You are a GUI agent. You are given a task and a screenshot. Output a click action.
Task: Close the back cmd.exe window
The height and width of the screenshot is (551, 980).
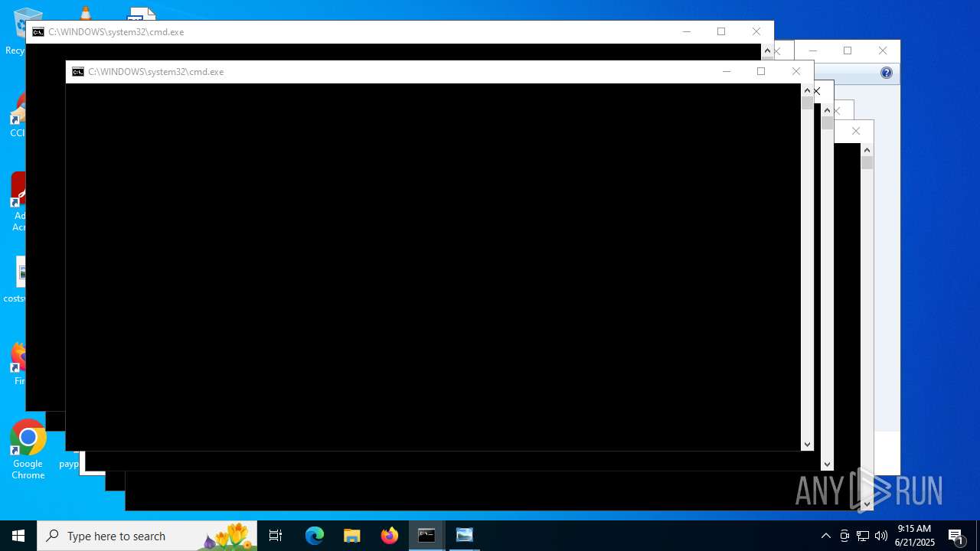(x=756, y=32)
